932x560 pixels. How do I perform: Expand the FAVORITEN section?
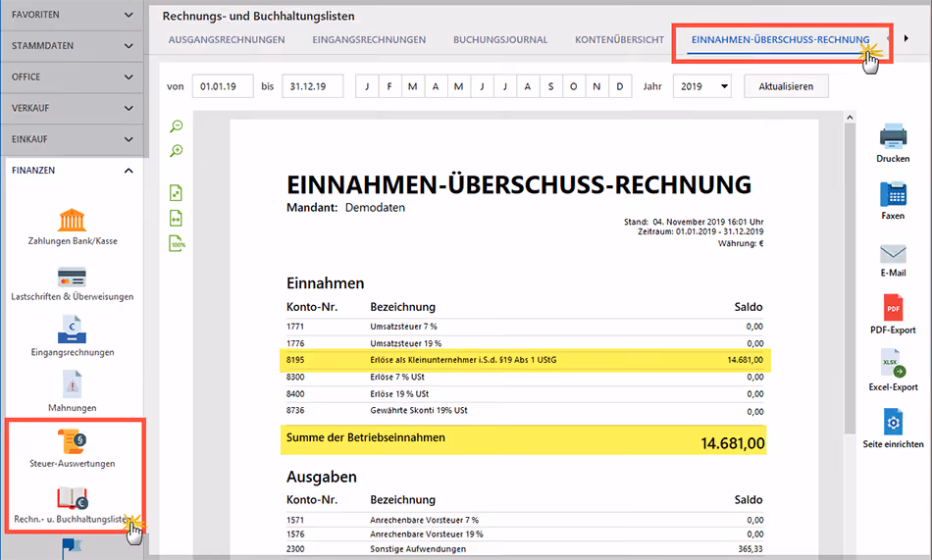click(72, 15)
